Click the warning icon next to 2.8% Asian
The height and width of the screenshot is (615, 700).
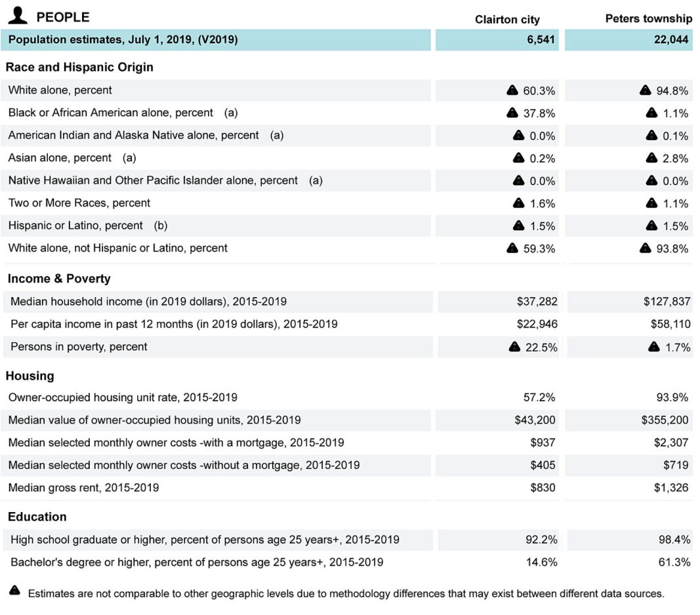[651, 158]
